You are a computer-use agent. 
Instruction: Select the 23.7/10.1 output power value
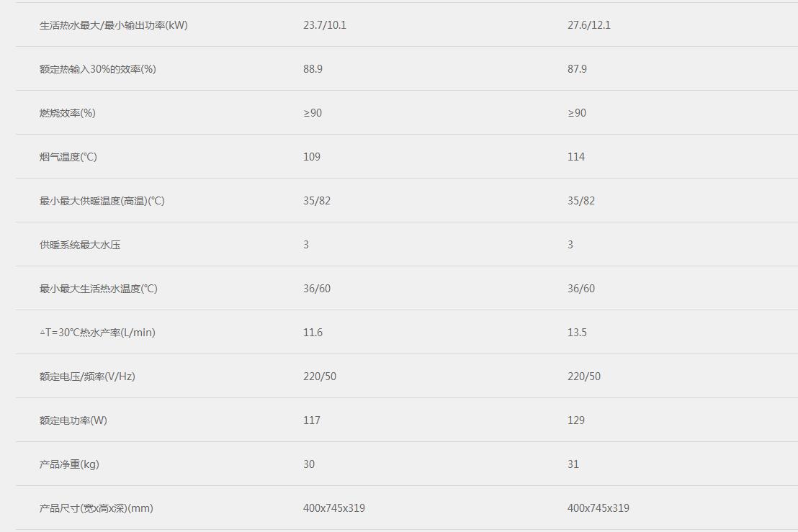click(325, 25)
